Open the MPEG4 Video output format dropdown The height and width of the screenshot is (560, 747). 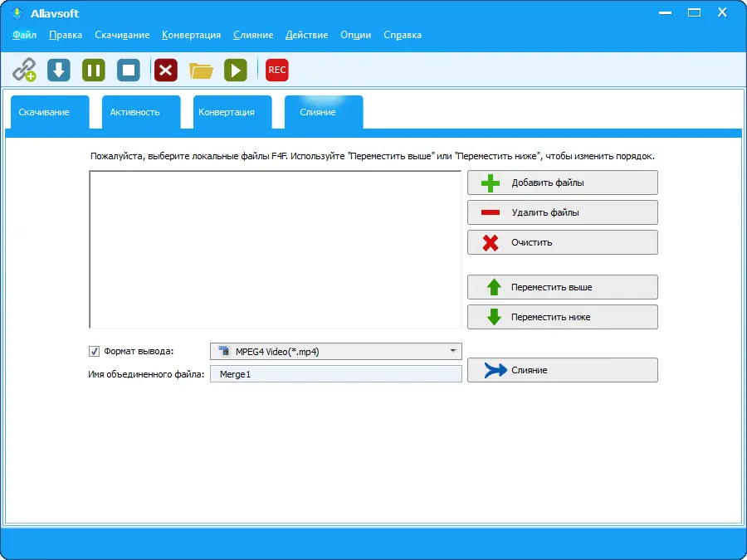coord(453,350)
